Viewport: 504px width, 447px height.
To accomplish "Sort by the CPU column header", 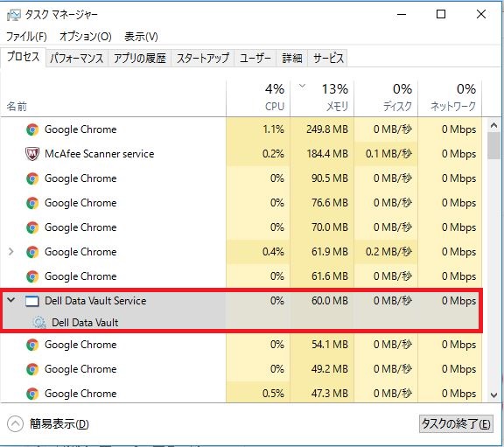I will click(x=258, y=98).
